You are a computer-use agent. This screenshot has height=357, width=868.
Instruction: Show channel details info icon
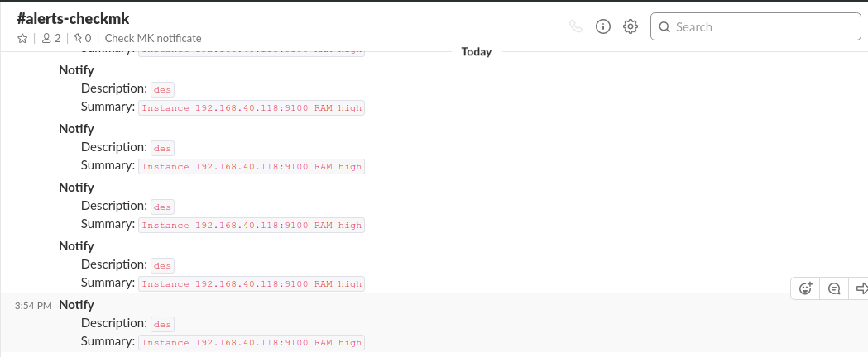tap(603, 26)
